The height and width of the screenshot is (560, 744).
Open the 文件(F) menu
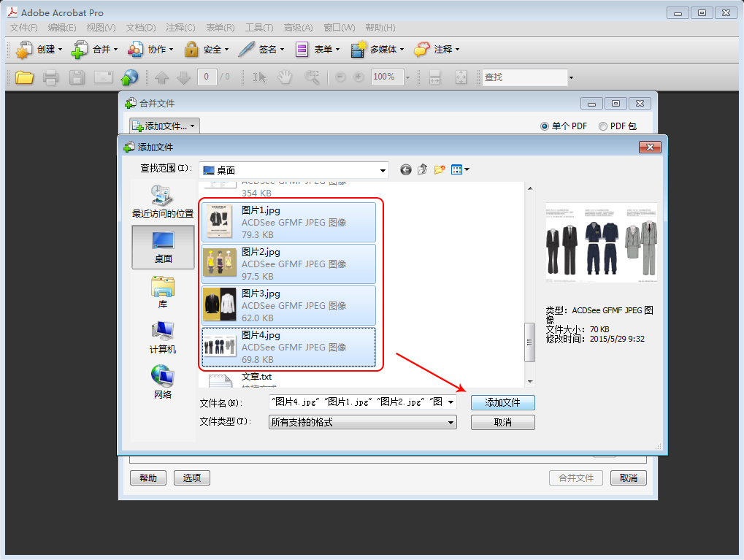(23, 28)
